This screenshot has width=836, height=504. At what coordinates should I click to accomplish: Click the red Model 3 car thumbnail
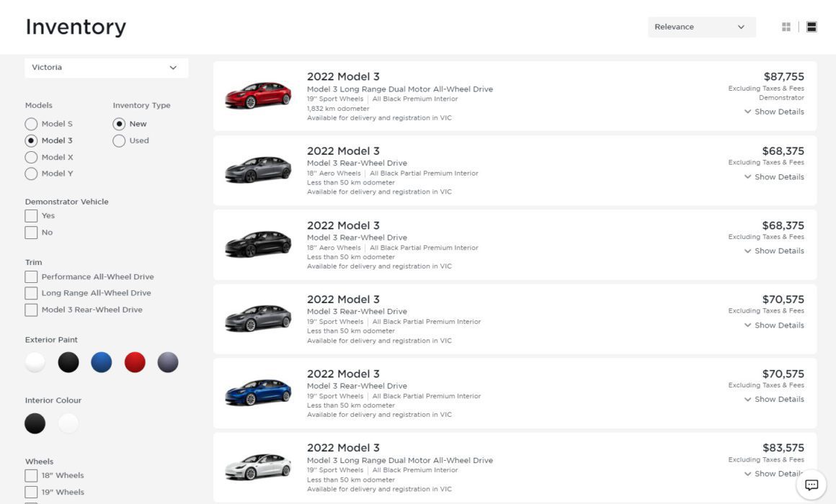point(258,96)
